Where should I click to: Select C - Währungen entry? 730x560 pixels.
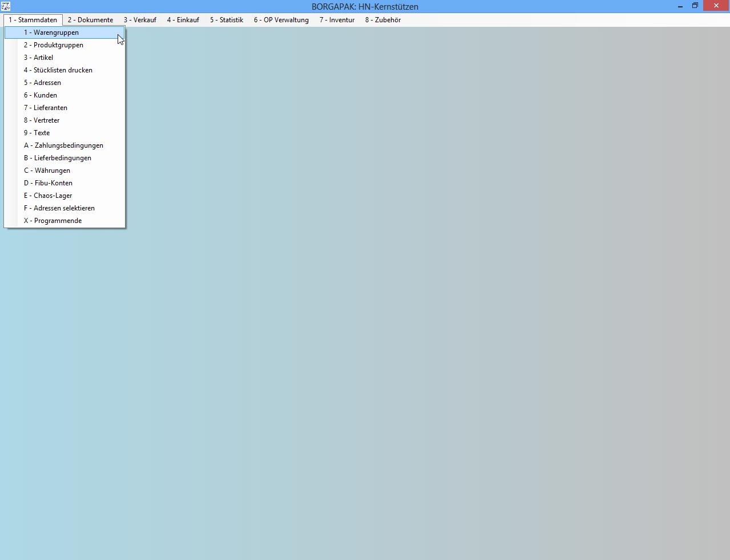[64, 171]
